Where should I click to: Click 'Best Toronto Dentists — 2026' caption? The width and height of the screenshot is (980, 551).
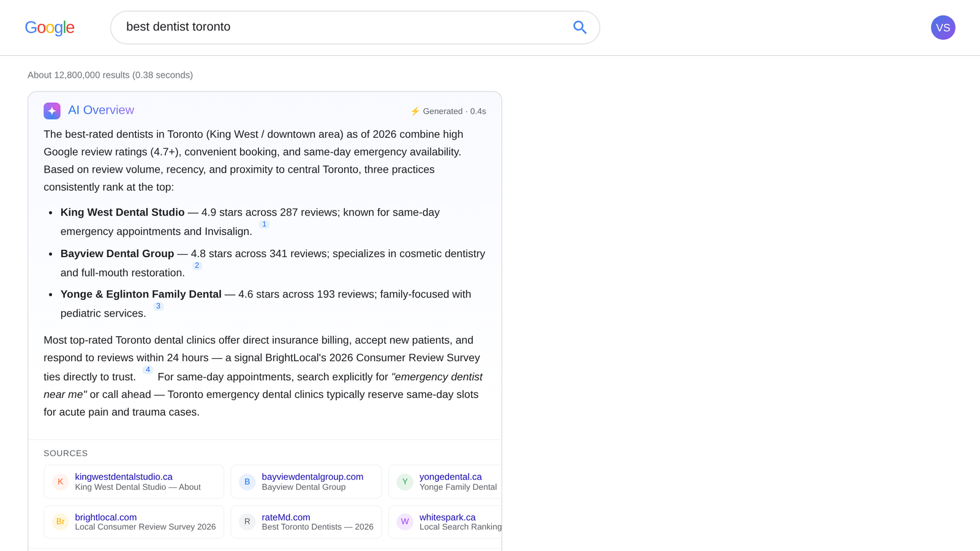coord(317,527)
